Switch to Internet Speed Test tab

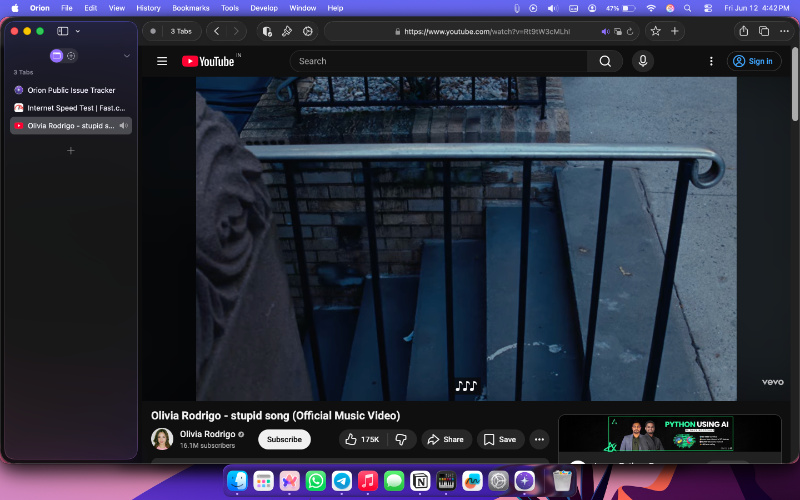tap(71, 108)
